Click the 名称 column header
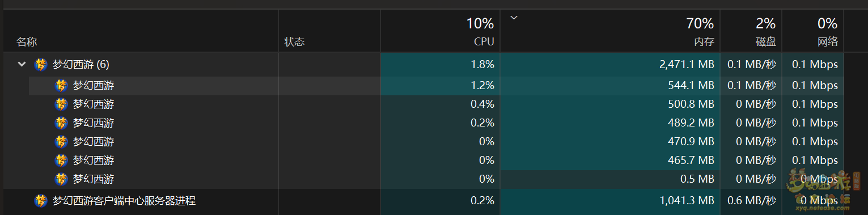 pyautogui.click(x=27, y=42)
